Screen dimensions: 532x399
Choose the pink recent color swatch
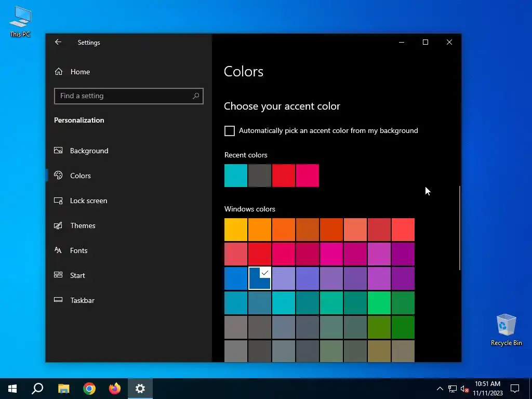pyautogui.click(x=308, y=176)
